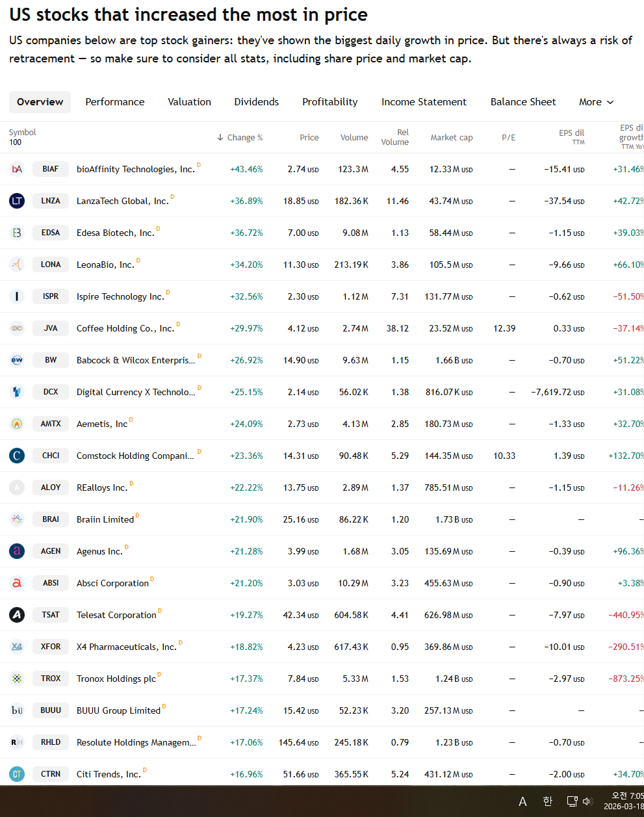The width and height of the screenshot is (644, 817).
Task: Open the Dividends tab
Action: [257, 102]
